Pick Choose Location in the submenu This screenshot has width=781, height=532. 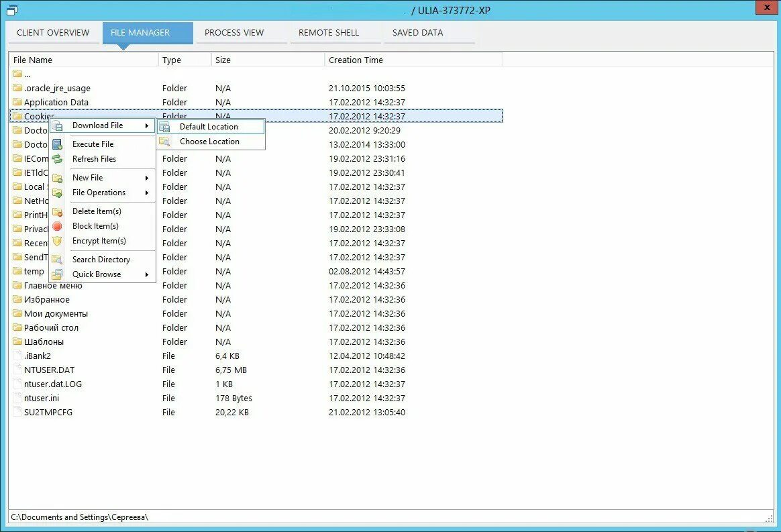click(211, 142)
